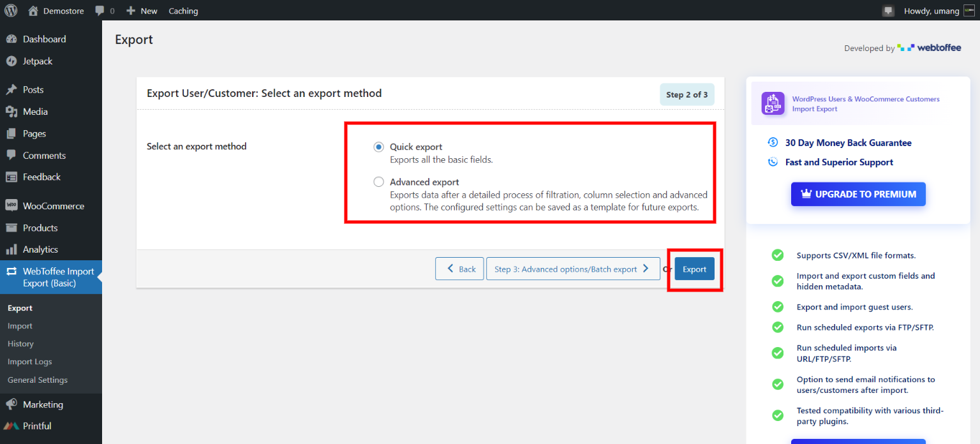Go to Step 3 Advanced options/Batch export
Viewport: 980px width, 444px height.
[572, 269]
